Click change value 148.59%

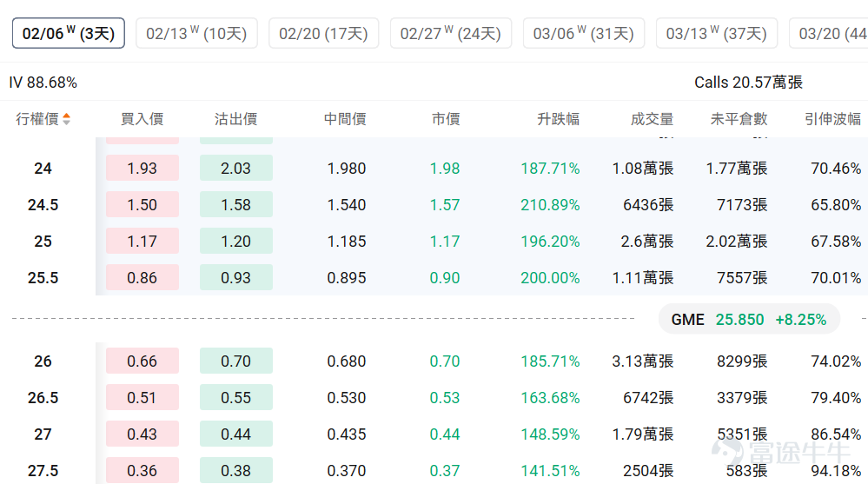pyautogui.click(x=550, y=434)
